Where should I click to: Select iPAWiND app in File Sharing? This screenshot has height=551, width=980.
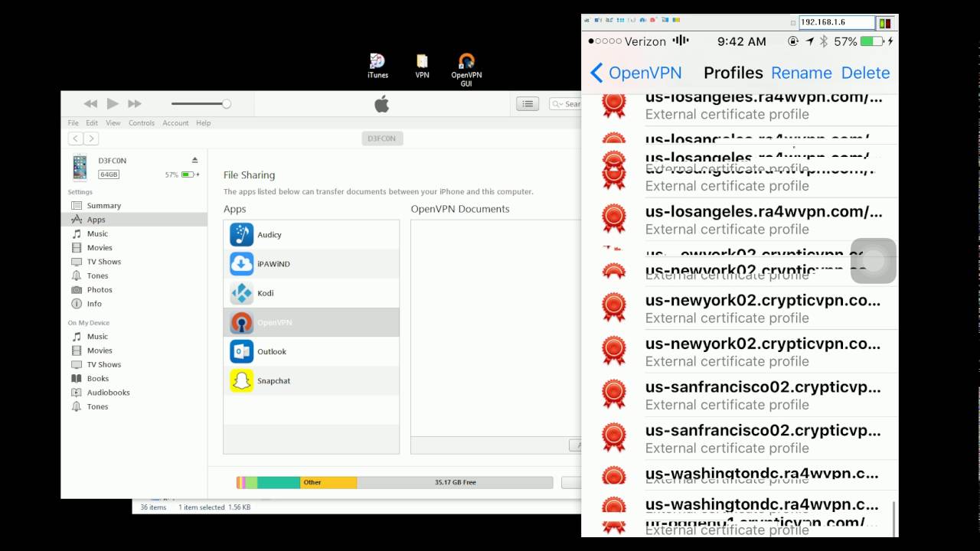coord(312,264)
